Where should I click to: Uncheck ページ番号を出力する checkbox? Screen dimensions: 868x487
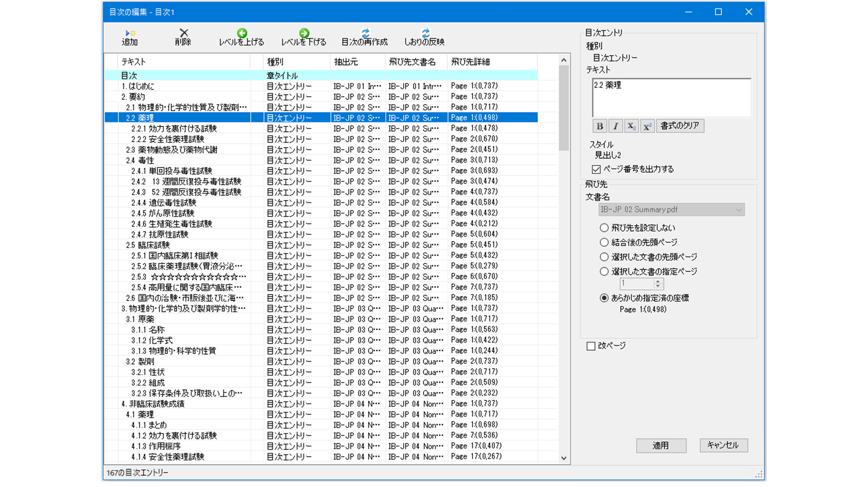click(x=596, y=169)
